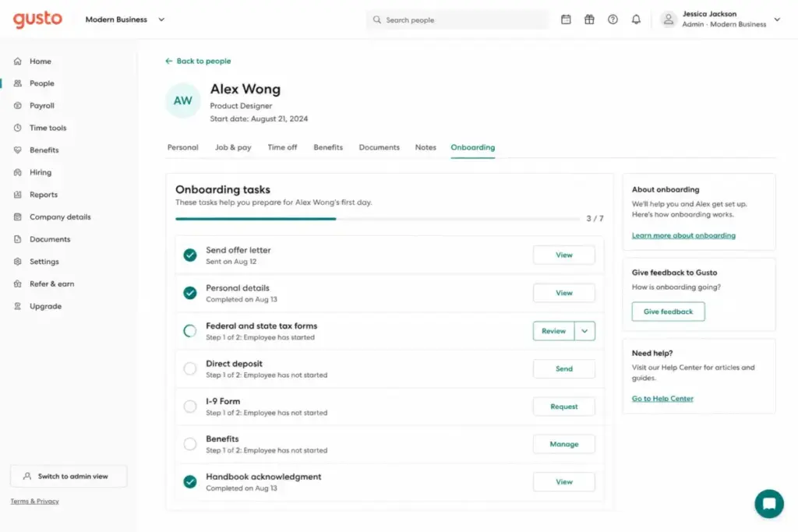Click the Gusto logo

point(37,19)
